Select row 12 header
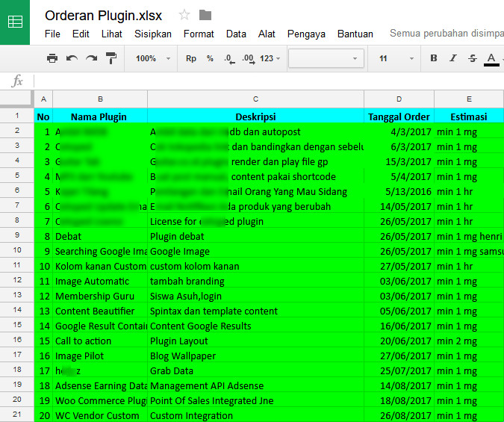 tap(16, 280)
